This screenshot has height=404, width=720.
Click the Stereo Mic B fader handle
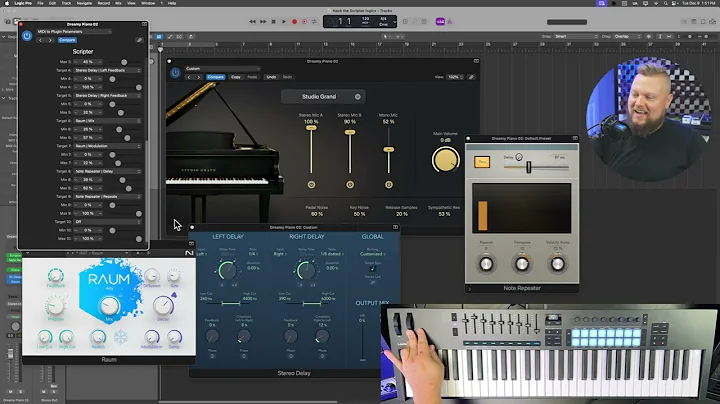350,133
